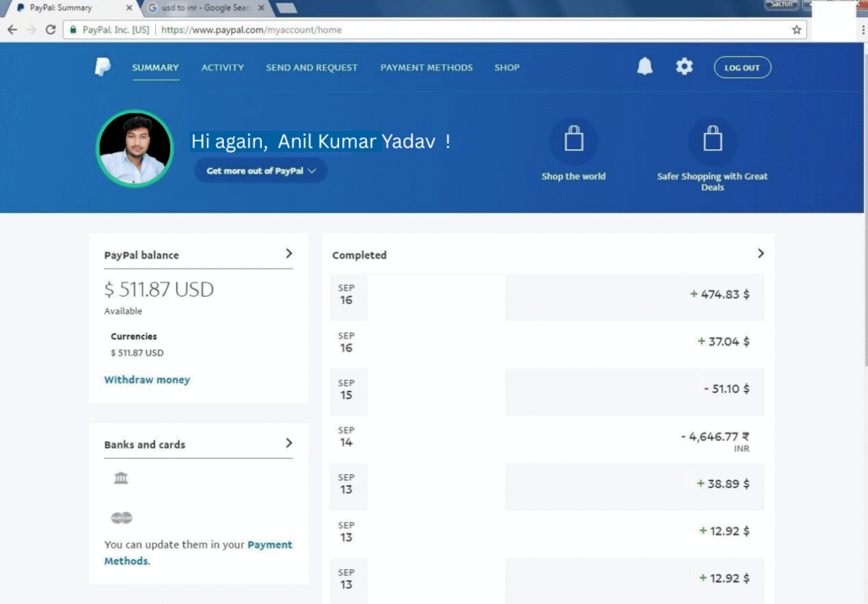
Task: Go to the Summary menu item
Action: click(x=156, y=68)
